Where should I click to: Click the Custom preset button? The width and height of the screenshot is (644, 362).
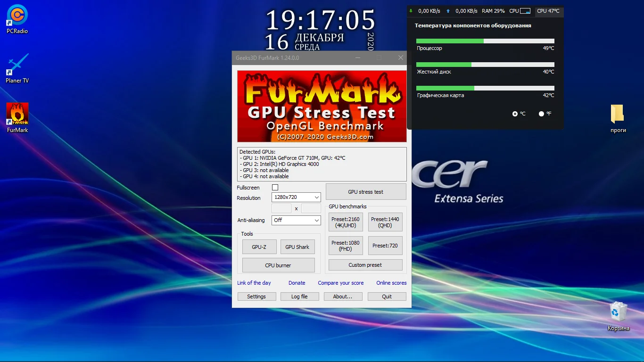click(x=365, y=265)
